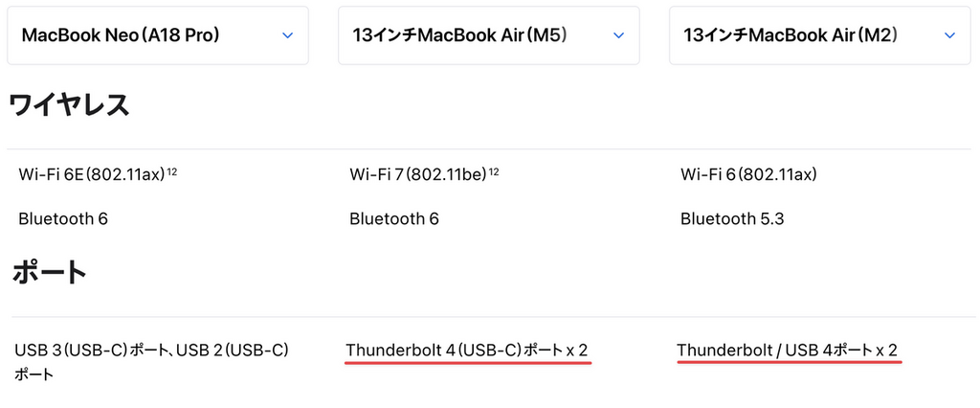Image resolution: width=980 pixels, height=408 pixels.
Task: Click the underlined Thunderbolt / USB 4 ports text
Action: (x=787, y=351)
